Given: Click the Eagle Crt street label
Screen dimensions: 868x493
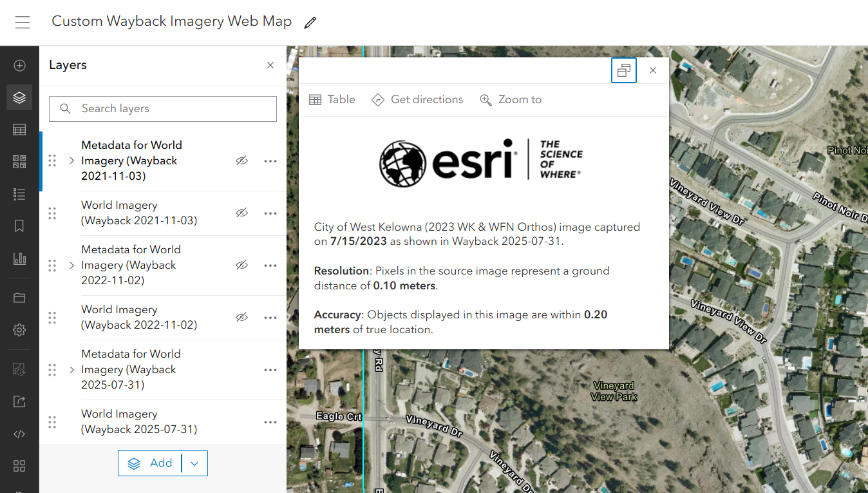Looking at the screenshot, I should pyautogui.click(x=339, y=416).
